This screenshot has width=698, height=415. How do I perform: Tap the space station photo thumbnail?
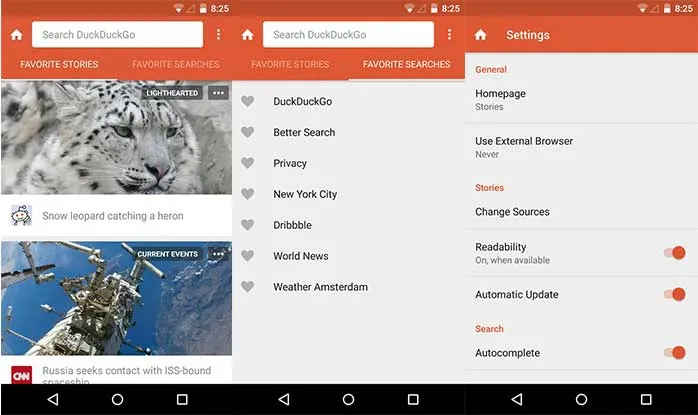coord(117,298)
